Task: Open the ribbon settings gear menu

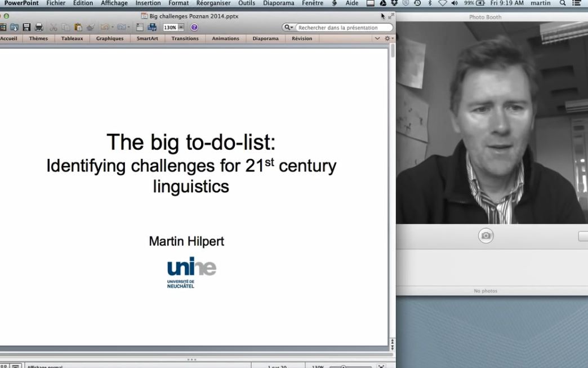Action: (x=389, y=38)
